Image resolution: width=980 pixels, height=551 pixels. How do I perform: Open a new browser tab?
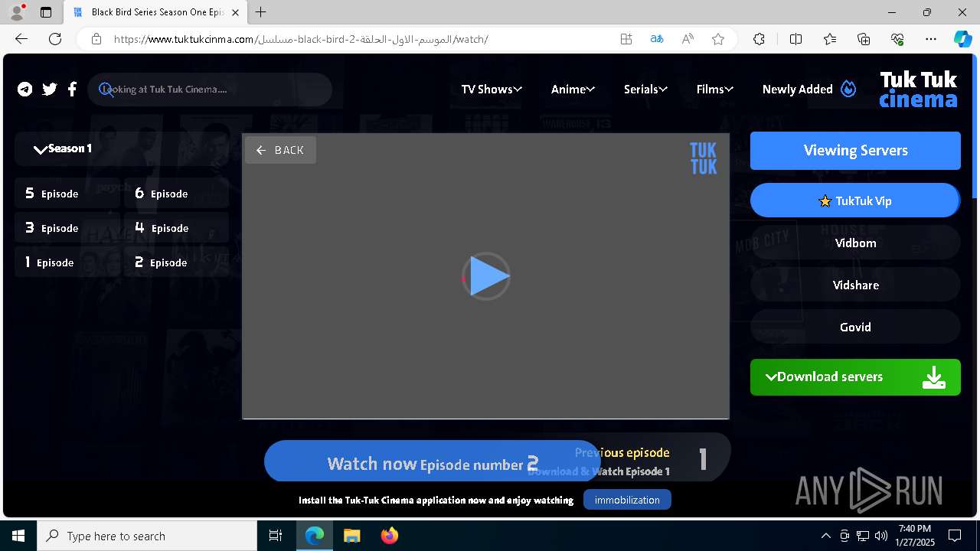point(261,12)
